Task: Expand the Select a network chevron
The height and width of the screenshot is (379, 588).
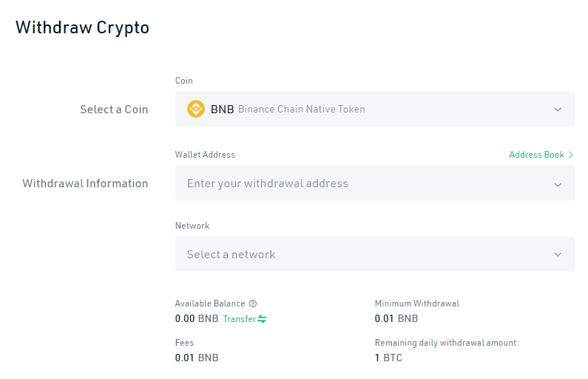Action: [x=558, y=255]
